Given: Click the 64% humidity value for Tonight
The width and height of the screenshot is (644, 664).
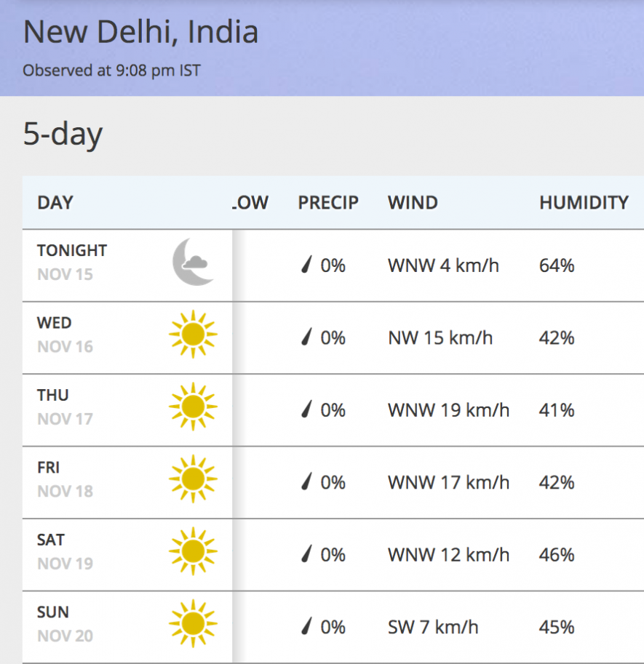Looking at the screenshot, I should tap(555, 266).
